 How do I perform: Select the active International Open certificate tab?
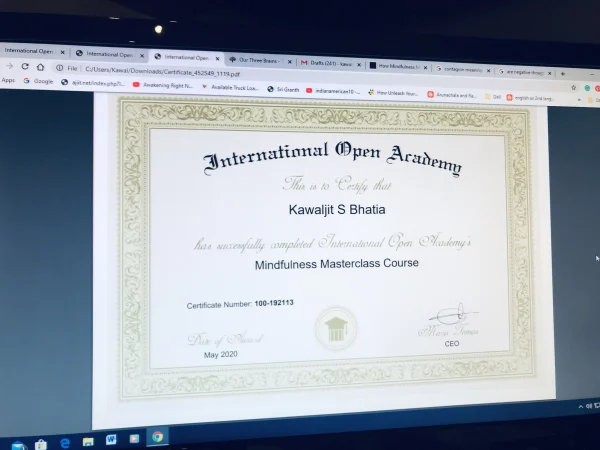(x=186, y=57)
